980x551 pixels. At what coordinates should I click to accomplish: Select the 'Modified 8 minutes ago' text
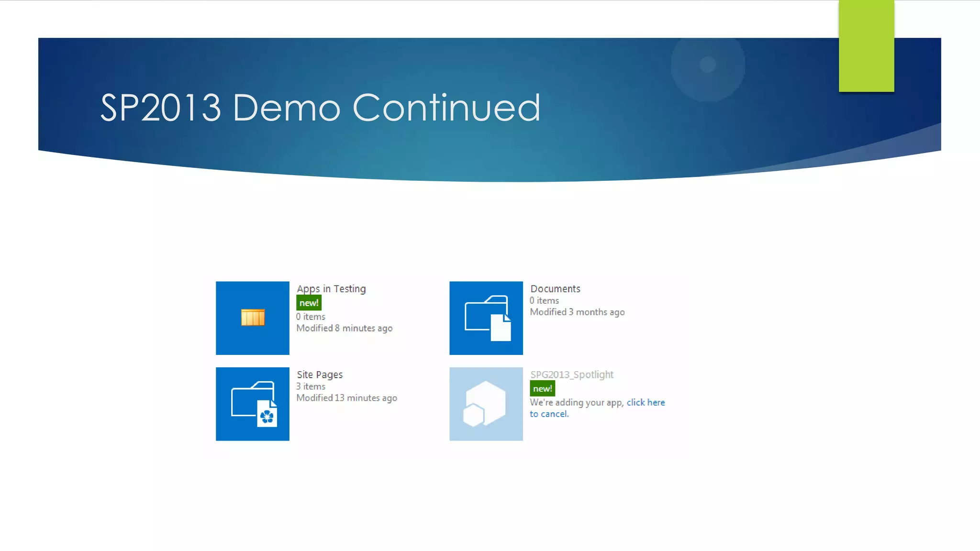coord(345,328)
